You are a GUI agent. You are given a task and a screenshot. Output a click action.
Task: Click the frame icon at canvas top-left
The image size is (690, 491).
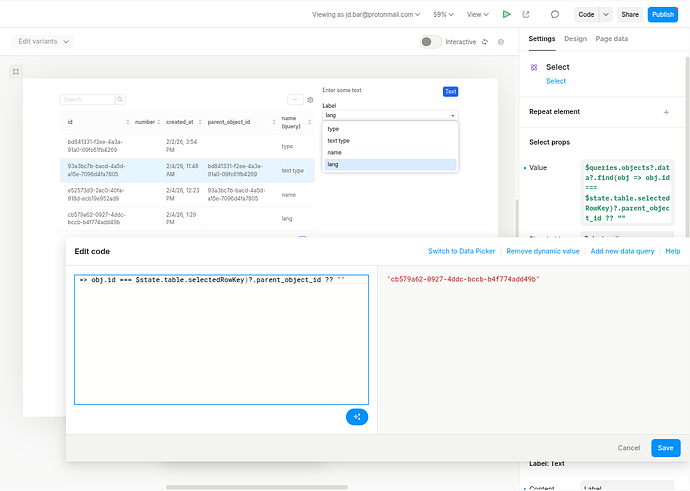pos(15,71)
